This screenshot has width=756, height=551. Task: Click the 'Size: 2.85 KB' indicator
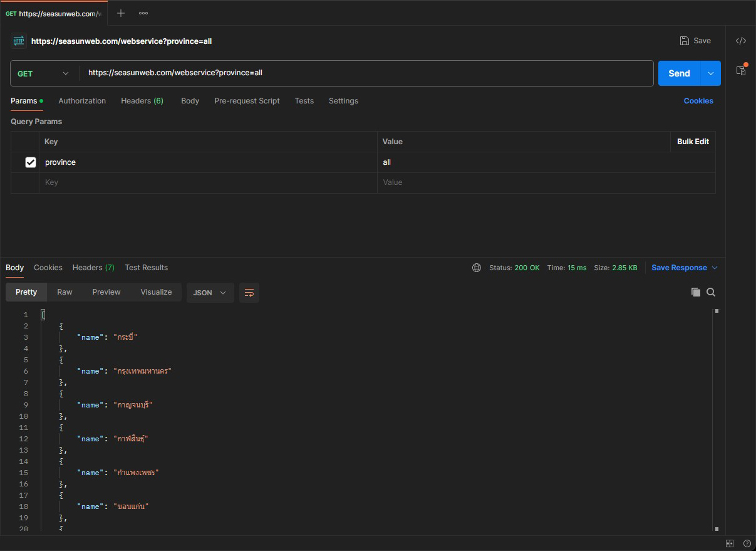click(616, 268)
